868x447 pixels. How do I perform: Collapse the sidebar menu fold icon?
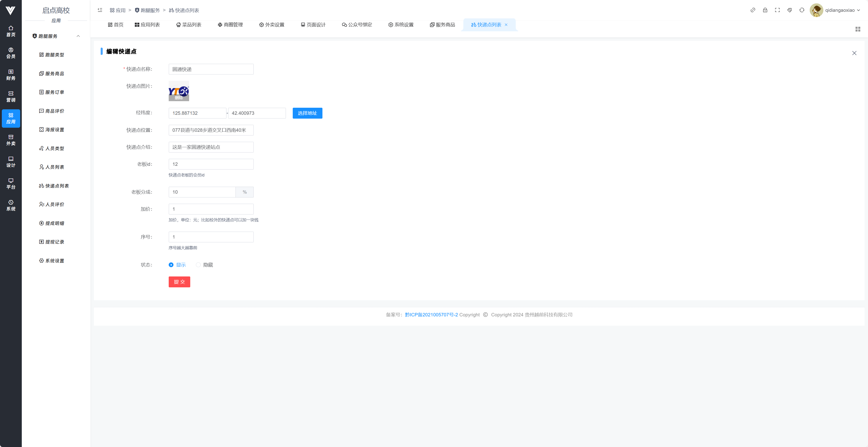[100, 10]
